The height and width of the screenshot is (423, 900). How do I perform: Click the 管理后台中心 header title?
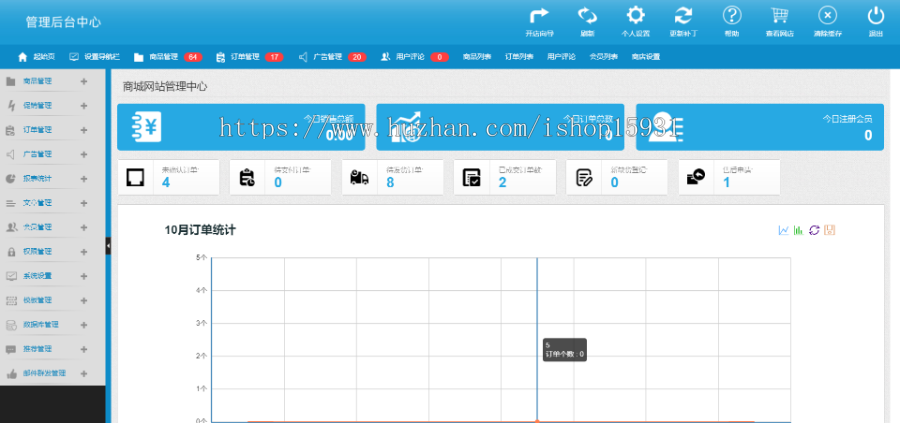pyautogui.click(x=63, y=22)
